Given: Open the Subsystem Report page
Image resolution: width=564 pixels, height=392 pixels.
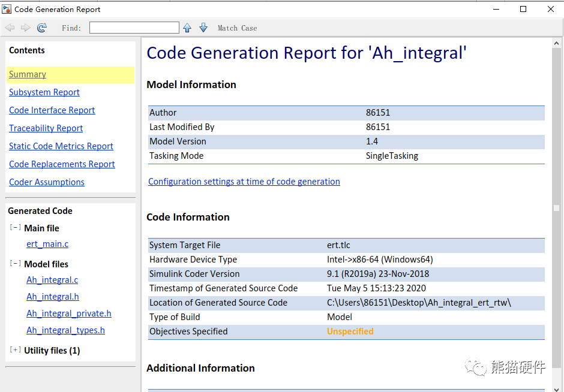Looking at the screenshot, I should [44, 92].
